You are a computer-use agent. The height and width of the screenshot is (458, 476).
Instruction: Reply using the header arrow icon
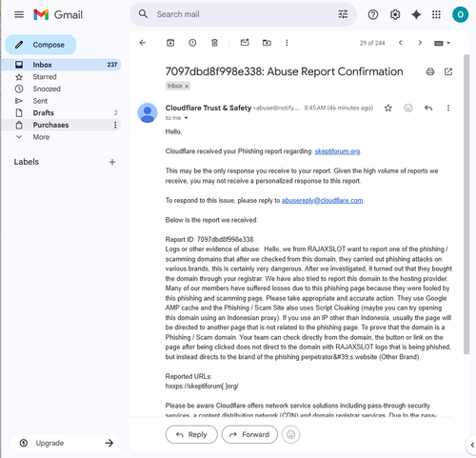pyautogui.click(x=428, y=108)
